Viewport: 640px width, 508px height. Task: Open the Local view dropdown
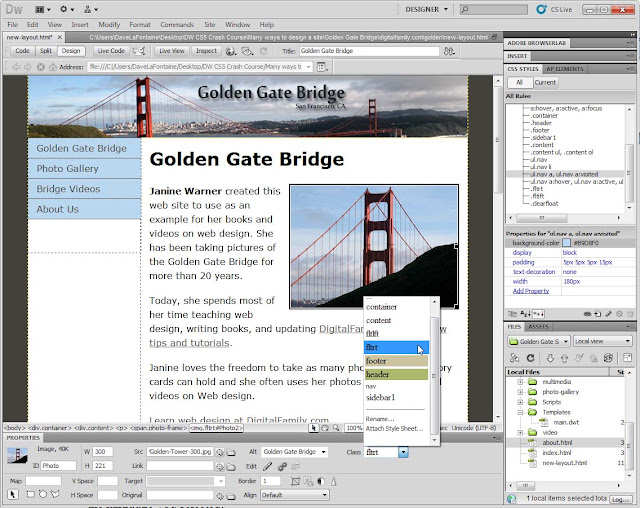point(602,341)
